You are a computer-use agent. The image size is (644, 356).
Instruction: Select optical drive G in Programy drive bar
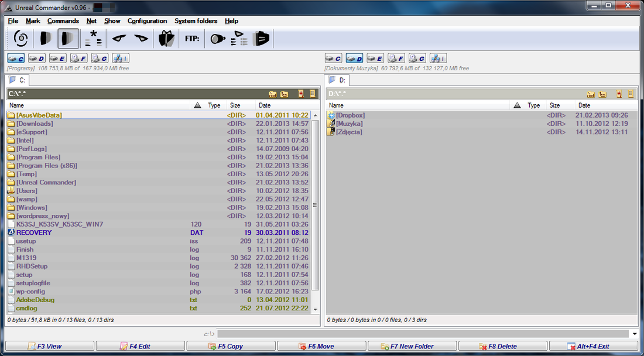coord(100,59)
